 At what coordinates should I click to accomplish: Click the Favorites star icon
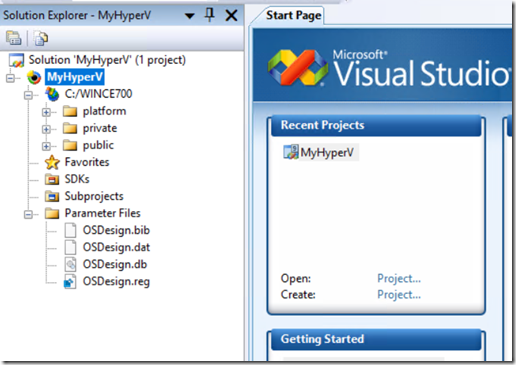point(52,162)
